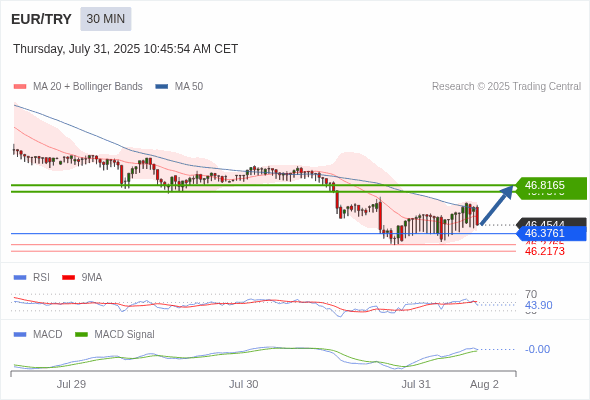This screenshot has height=400, width=590.
Task: Click the RSI blue legend swatch
Action: pos(20,278)
